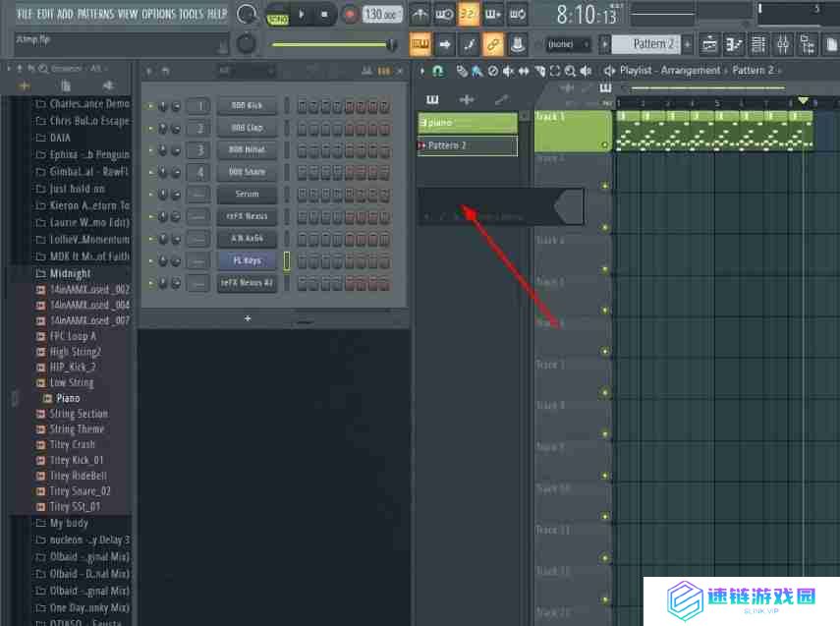The image size is (840, 626).
Task: Click the playlist view icon in toolbar
Action: click(x=709, y=44)
